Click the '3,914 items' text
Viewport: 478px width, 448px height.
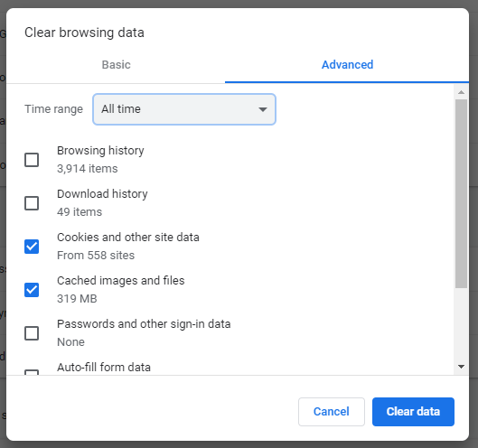tap(87, 169)
